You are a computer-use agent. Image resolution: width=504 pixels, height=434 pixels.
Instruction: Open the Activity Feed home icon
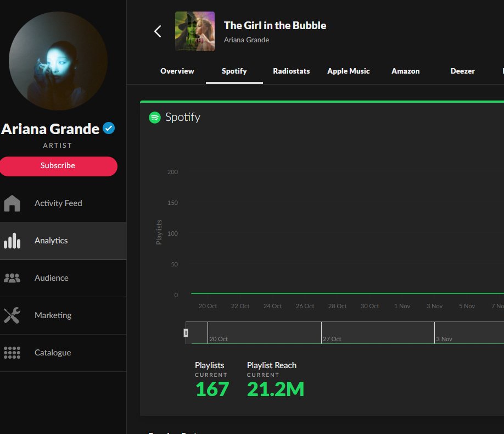[x=12, y=203]
